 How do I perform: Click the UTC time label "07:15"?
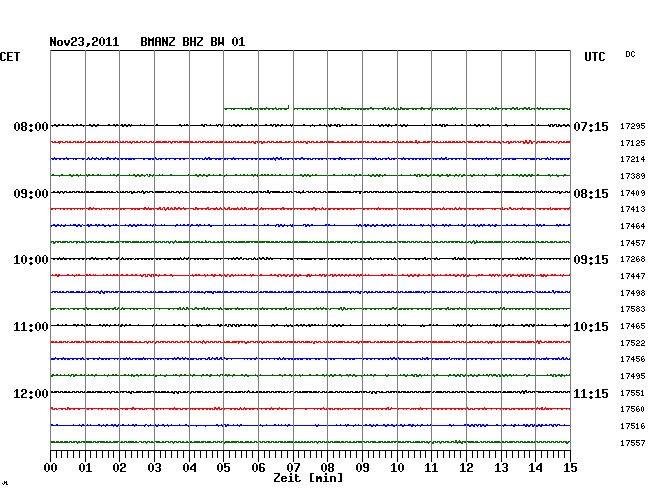pyautogui.click(x=591, y=126)
